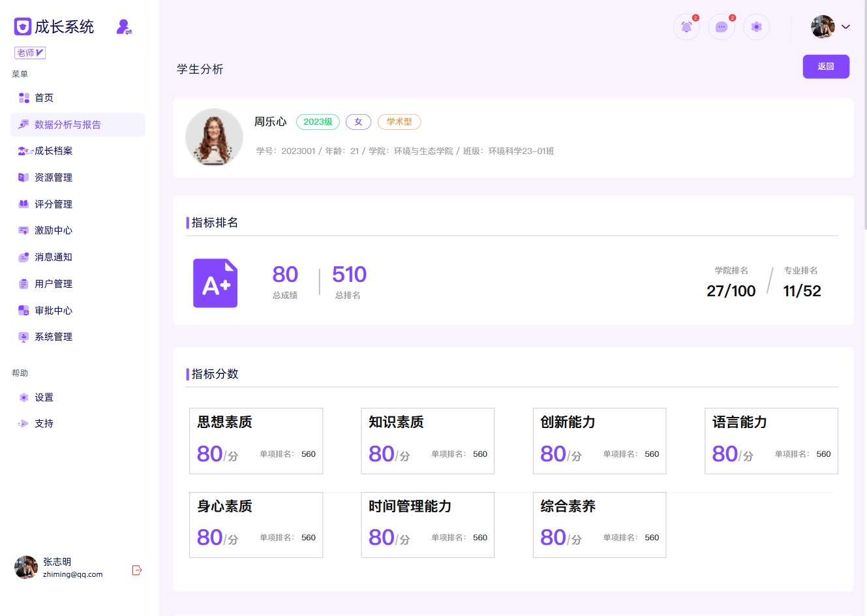This screenshot has height=616, width=867.
Task: Click the notification bell icon
Action: pos(686,27)
